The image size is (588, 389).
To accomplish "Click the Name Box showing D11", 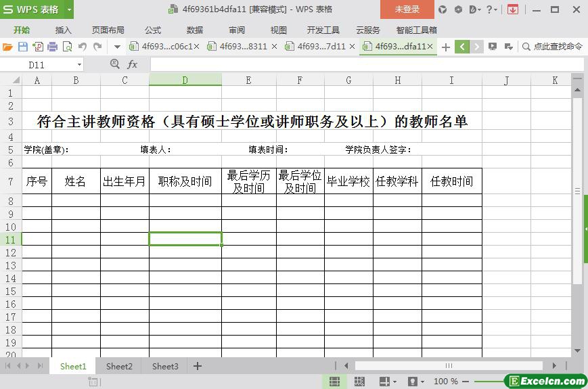I will [x=37, y=65].
